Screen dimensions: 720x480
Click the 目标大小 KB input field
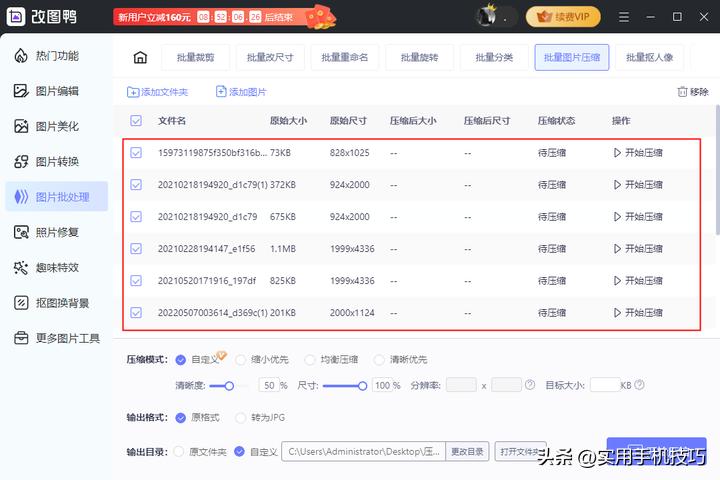(x=605, y=384)
